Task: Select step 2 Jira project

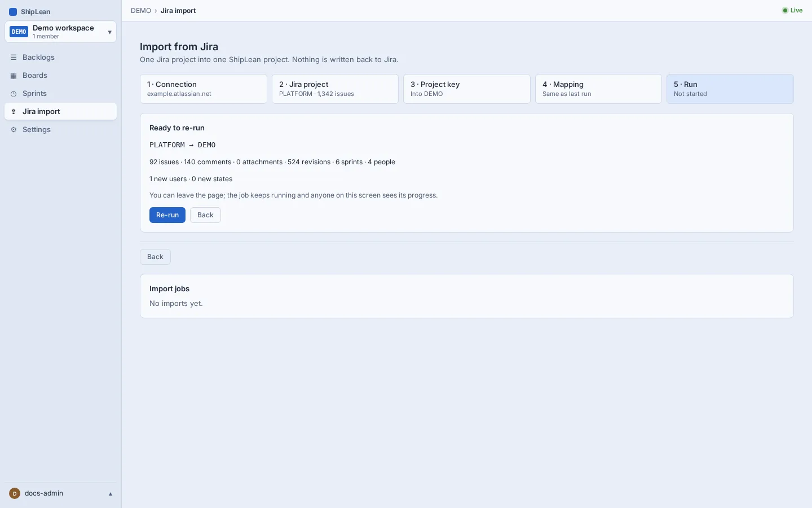Action: pyautogui.click(x=335, y=89)
